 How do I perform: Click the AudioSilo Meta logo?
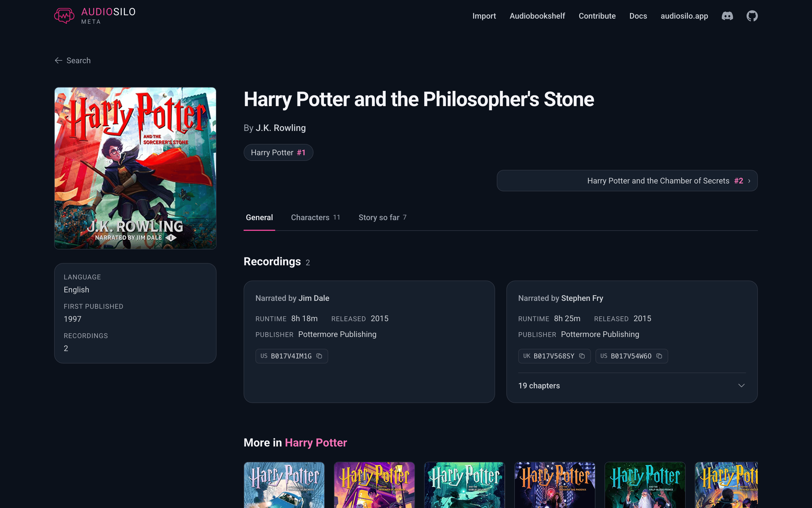pyautogui.click(x=95, y=16)
